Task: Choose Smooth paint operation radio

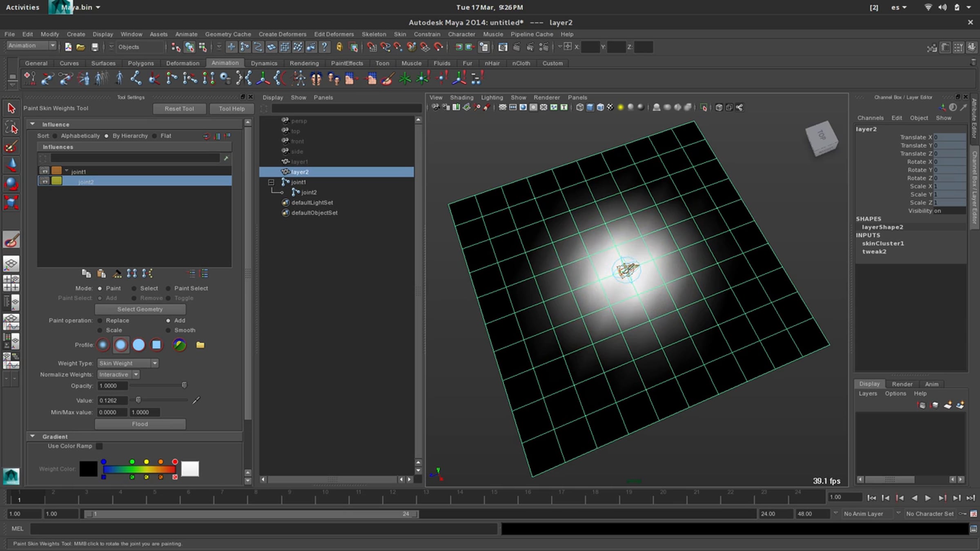Action: point(168,330)
